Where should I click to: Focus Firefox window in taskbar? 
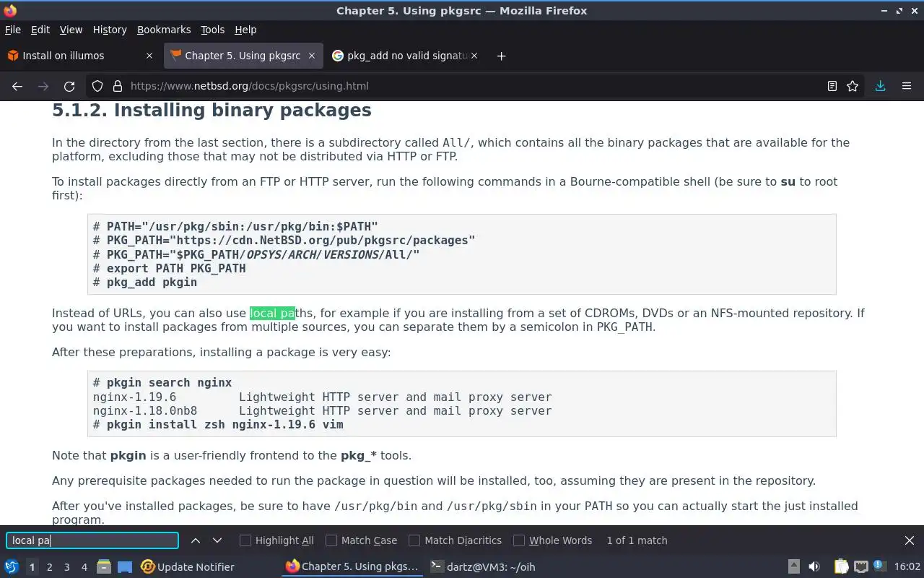352,567
